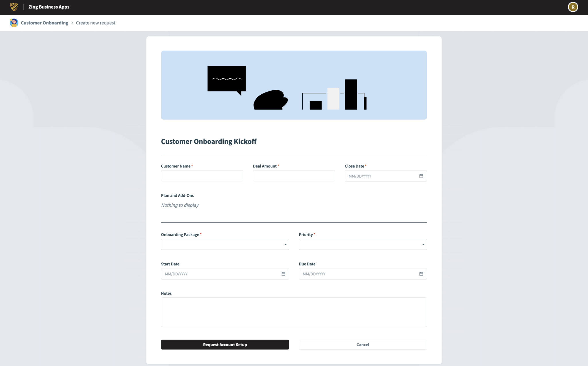Click the breadcrumb chevron separator

[72, 23]
